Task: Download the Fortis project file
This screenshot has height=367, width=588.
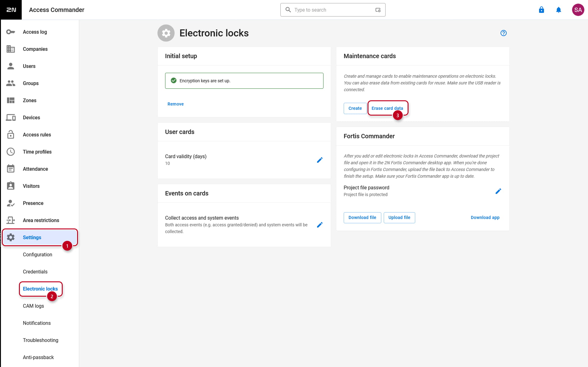Action: 362,217
